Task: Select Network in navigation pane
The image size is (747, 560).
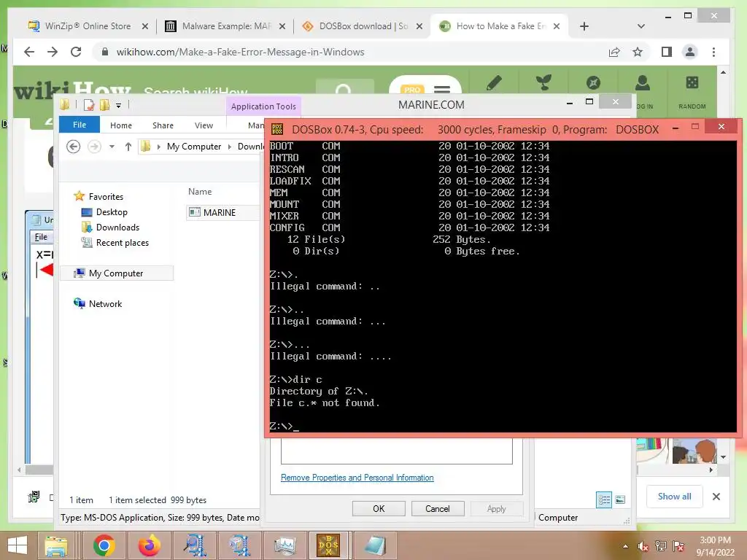Action: tap(105, 304)
